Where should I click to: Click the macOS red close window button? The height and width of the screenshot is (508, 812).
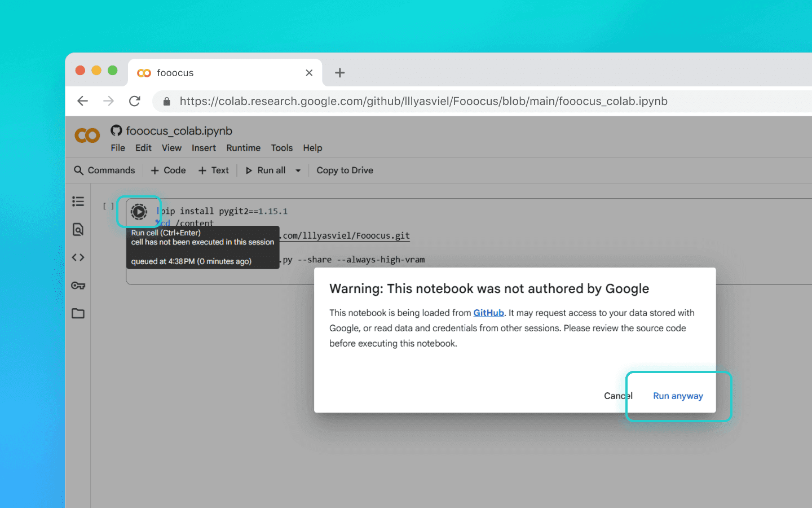(80, 70)
